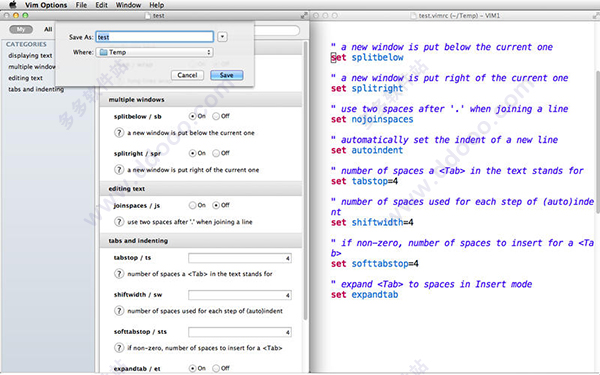
Task: Click the Vim window vertical scrollbar
Action: (x=598, y=142)
